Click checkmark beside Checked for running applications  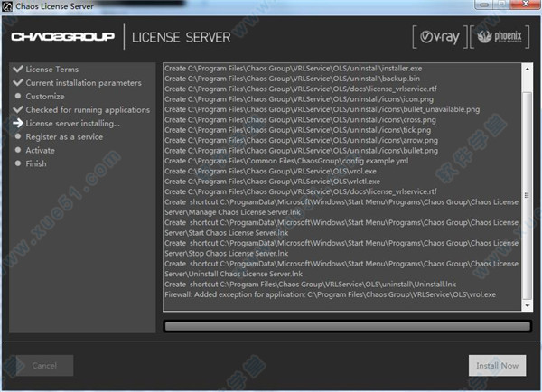point(18,109)
